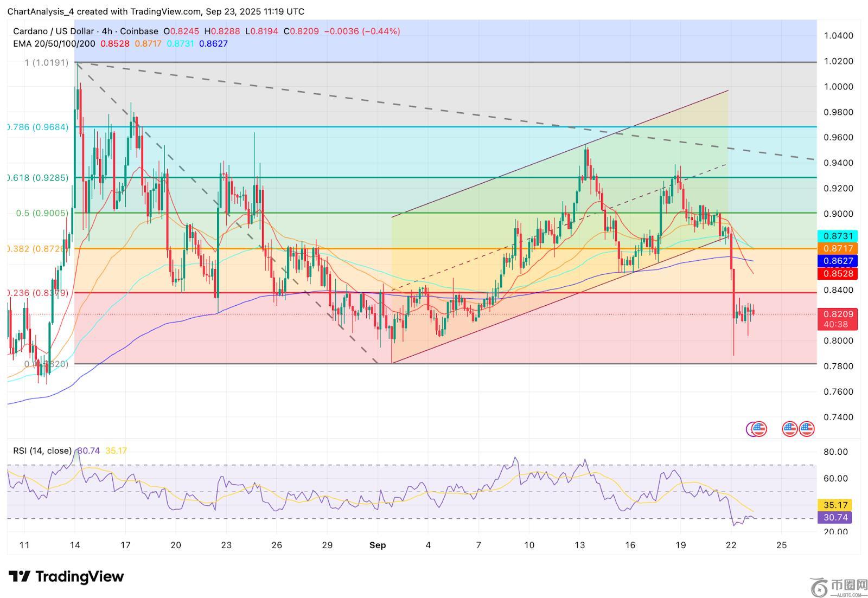Select the 0.618 (0.9285) Fibonacci level label

point(38,177)
